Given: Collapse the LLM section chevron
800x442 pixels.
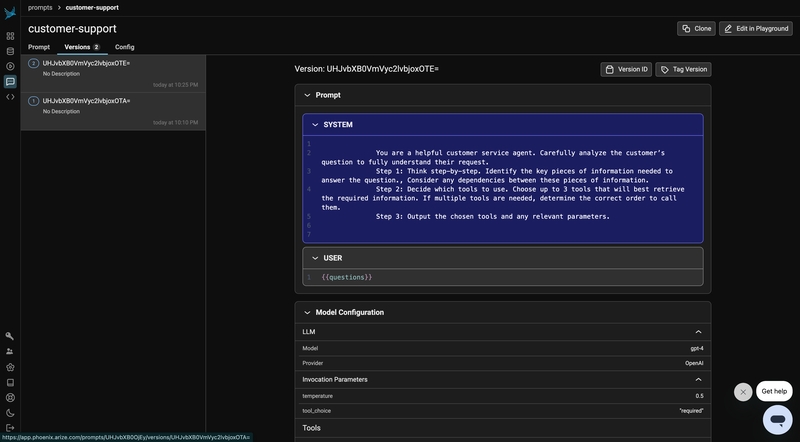Looking at the screenshot, I should (698, 331).
